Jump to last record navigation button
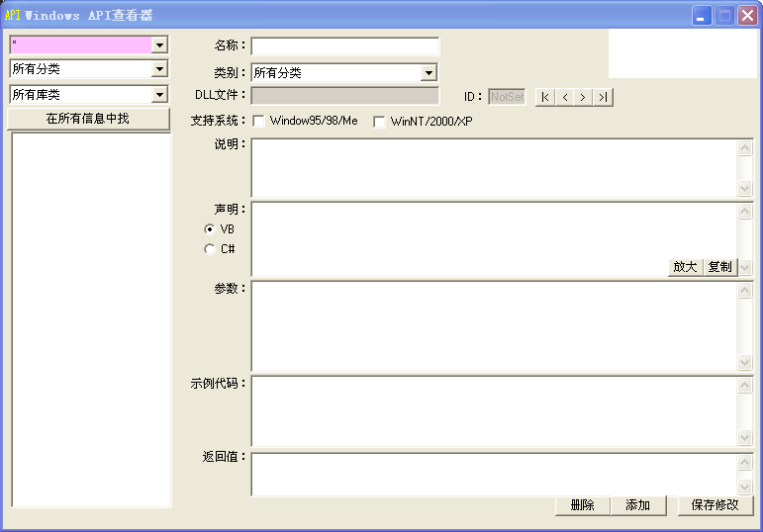The image size is (763, 532). pyautogui.click(x=603, y=97)
